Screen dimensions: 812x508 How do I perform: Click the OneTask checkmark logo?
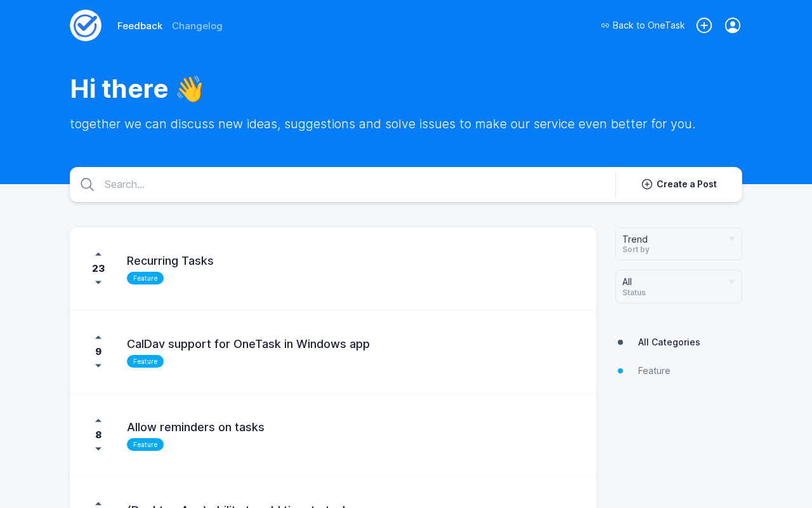(86, 25)
